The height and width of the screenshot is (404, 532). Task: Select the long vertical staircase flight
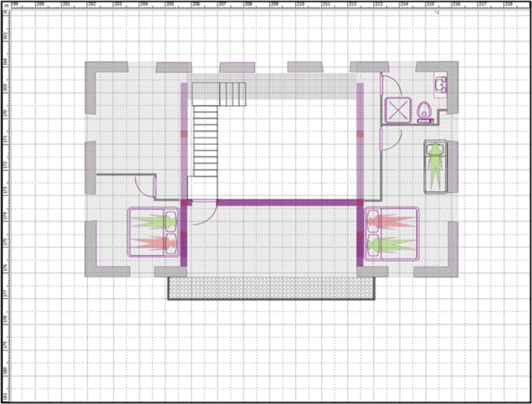(205, 141)
